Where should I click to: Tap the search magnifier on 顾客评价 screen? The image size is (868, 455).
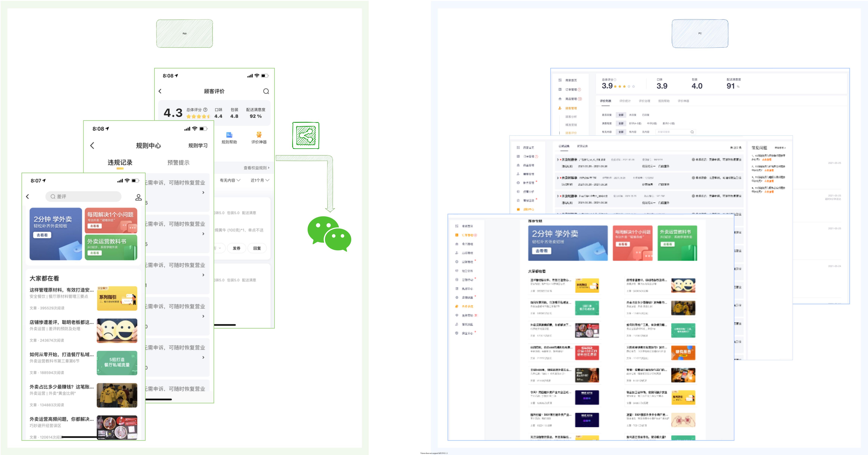pyautogui.click(x=266, y=91)
